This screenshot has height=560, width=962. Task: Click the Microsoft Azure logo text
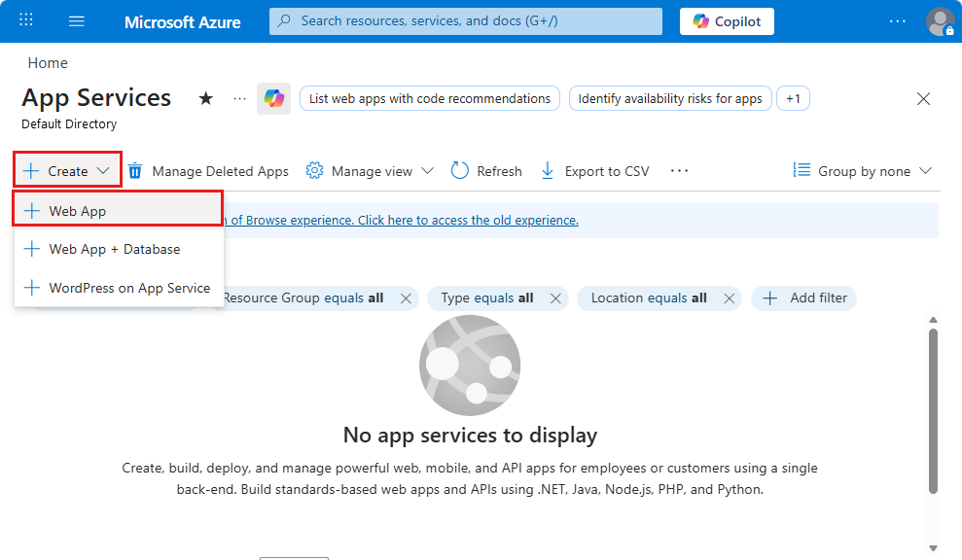[x=182, y=22]
